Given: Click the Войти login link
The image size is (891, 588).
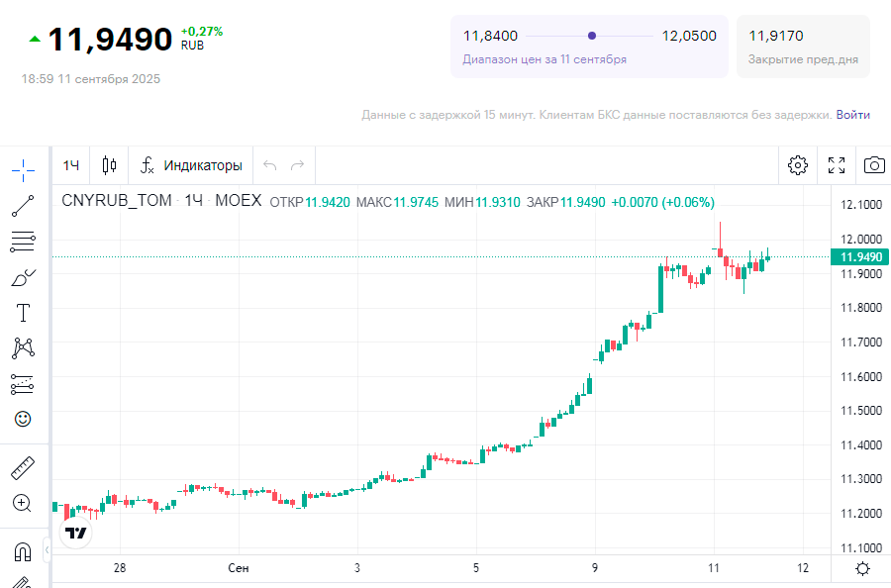Looking at the screenshot, I should click(852, 115).
